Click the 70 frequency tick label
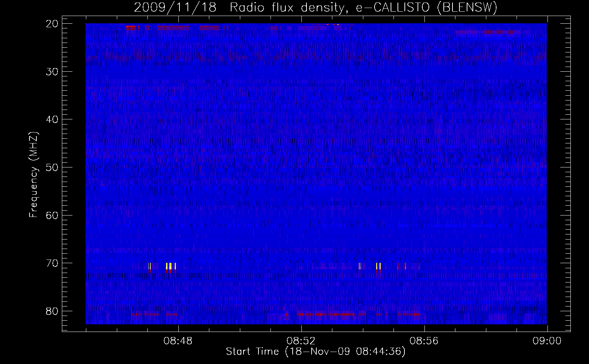589x364 pixels. [52, 263]
